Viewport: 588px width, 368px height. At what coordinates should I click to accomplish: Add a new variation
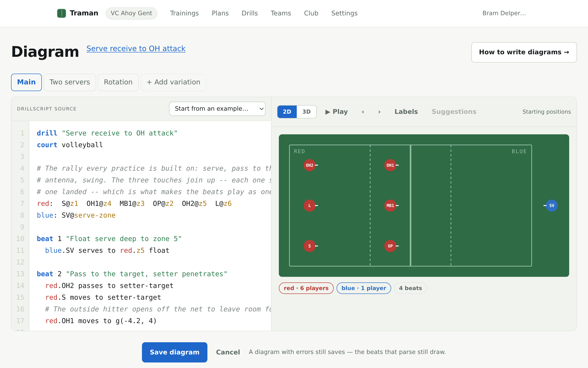173,82
